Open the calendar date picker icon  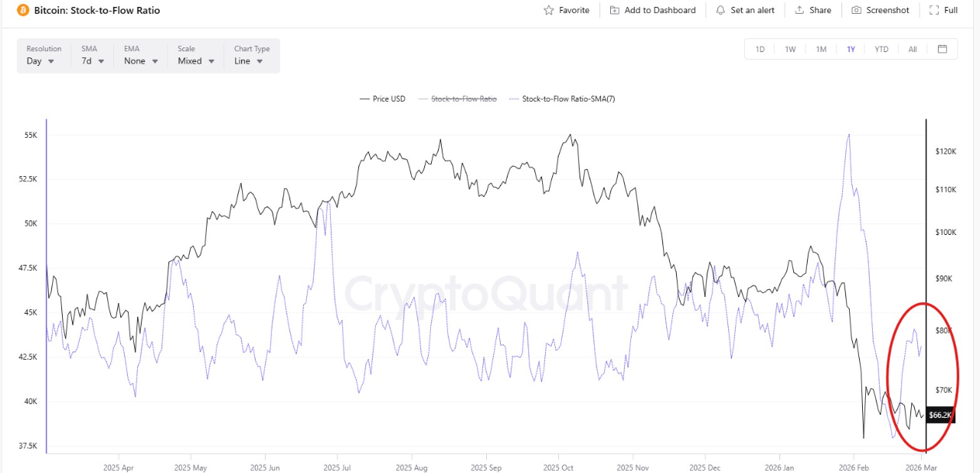pyautogui.click(x=942, y=49)
